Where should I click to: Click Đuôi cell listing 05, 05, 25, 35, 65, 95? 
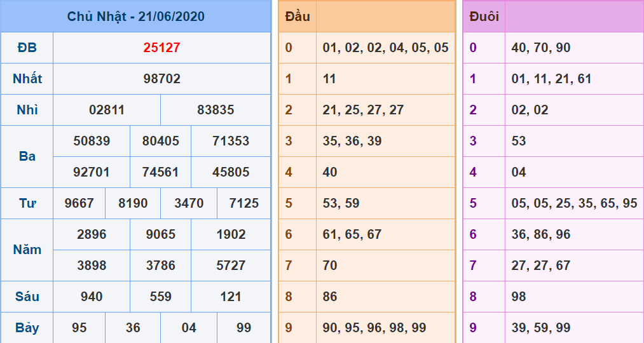(574, 203)
